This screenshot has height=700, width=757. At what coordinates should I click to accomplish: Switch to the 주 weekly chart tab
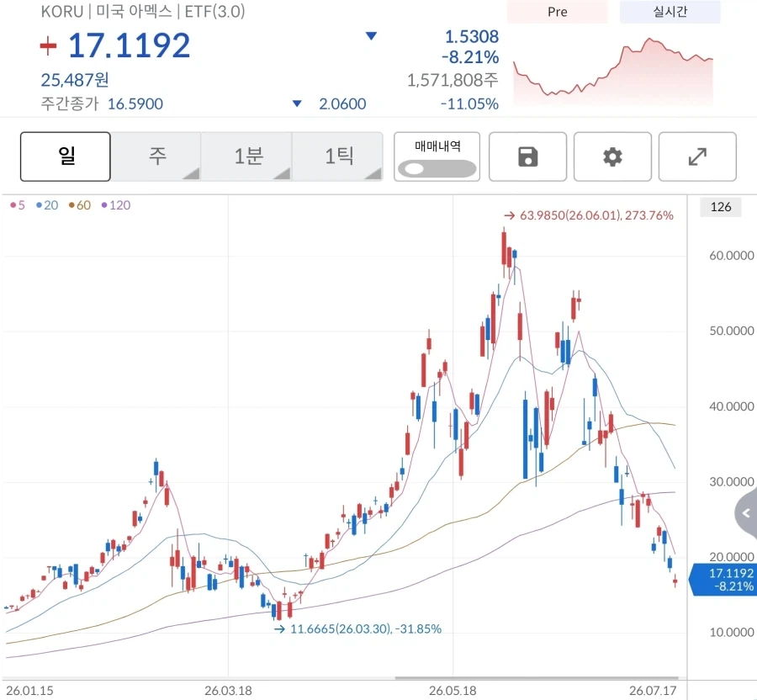click(156, 156)
